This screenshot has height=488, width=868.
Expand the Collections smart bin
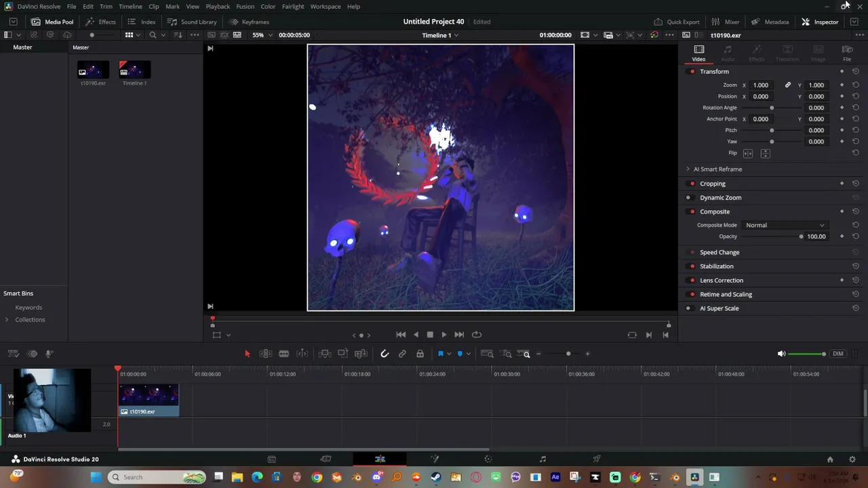(x=7, y=320)
